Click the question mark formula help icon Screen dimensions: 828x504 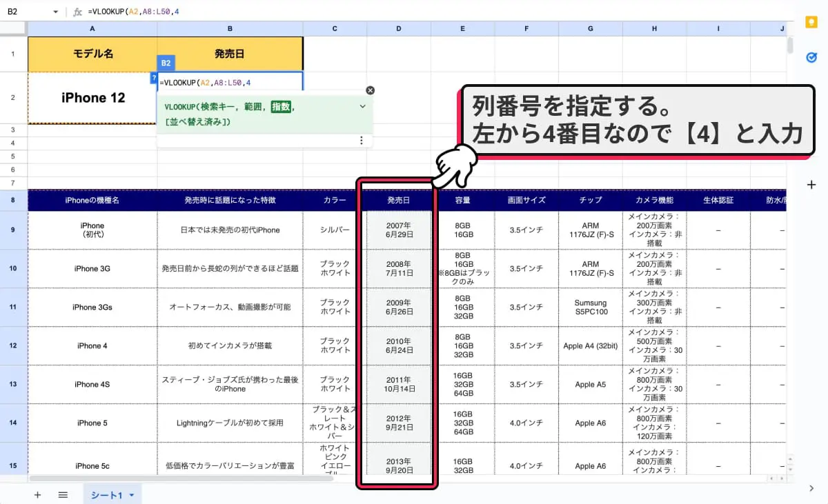coord(153,78)
